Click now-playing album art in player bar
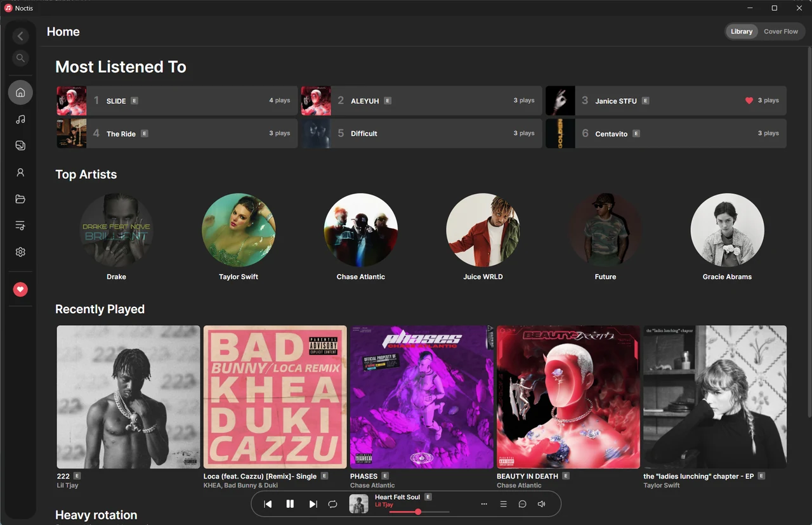 coord(359,504)
